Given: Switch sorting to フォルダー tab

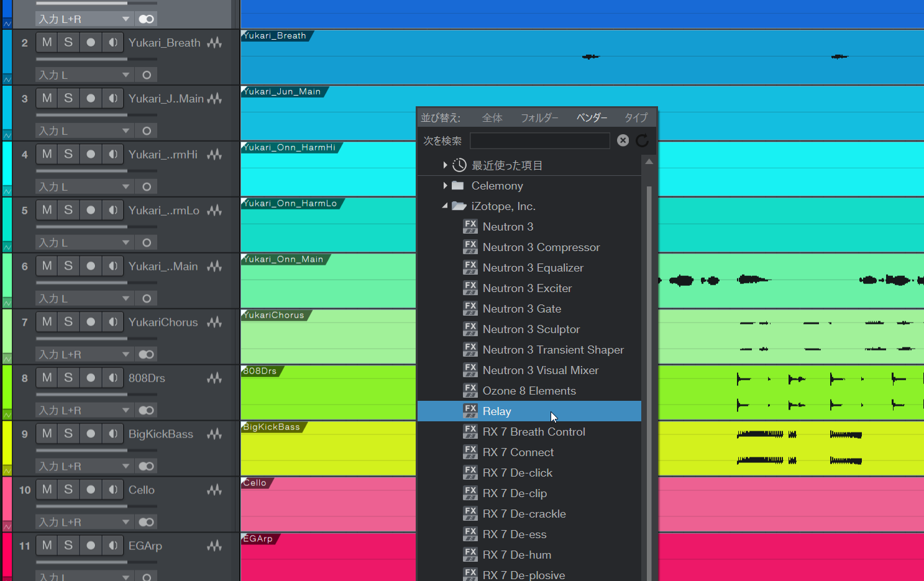Looking at the screenshot, I should tap(539, 117).
